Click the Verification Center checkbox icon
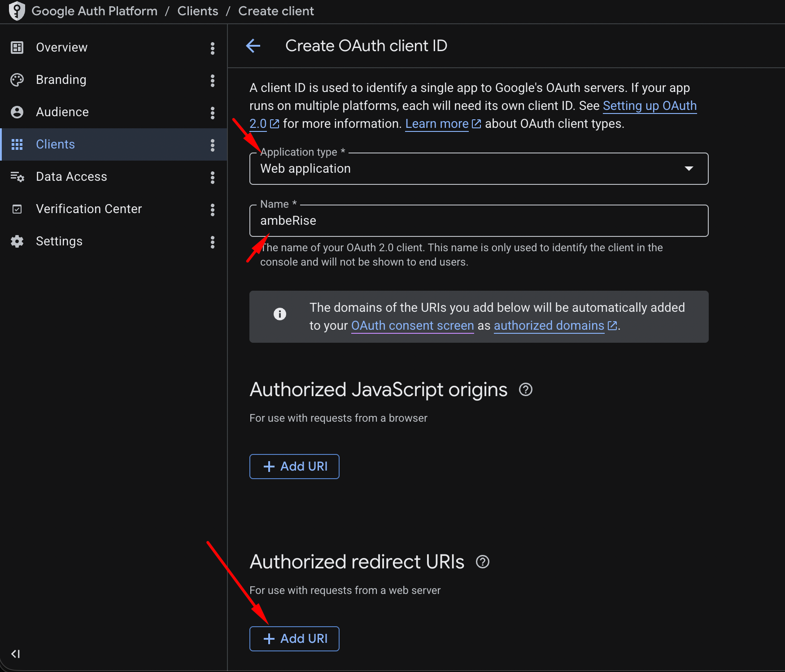The height and width of the screenshot is (672, 785). (x=17, y=209)
